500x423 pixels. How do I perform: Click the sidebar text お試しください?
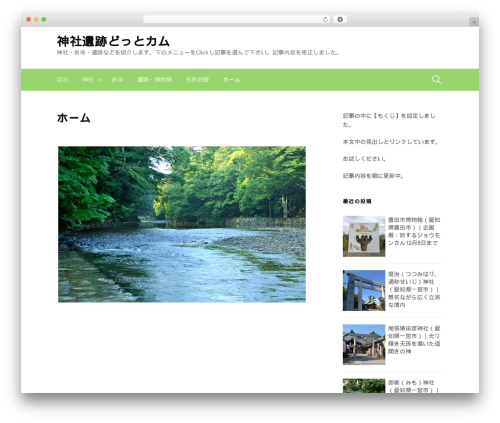click(364, 159)
